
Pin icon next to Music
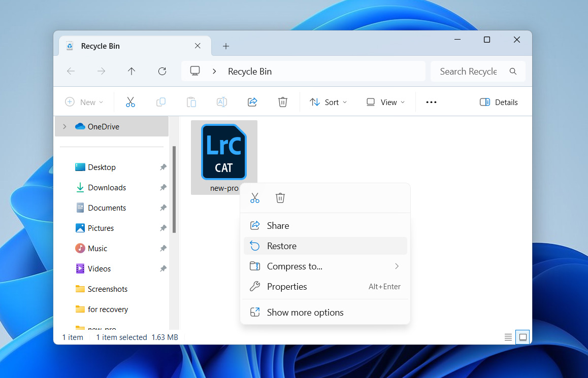[x=163, y=249]
